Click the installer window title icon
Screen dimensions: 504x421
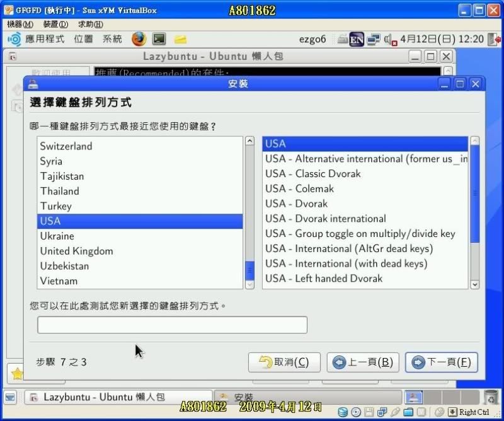(33, 84)
